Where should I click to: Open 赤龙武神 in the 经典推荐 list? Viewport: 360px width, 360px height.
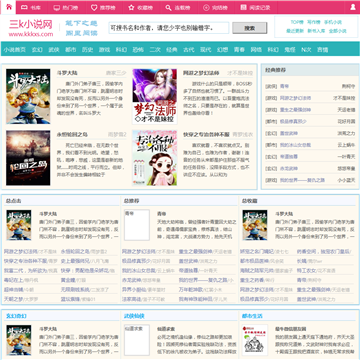tap(289, 168)
